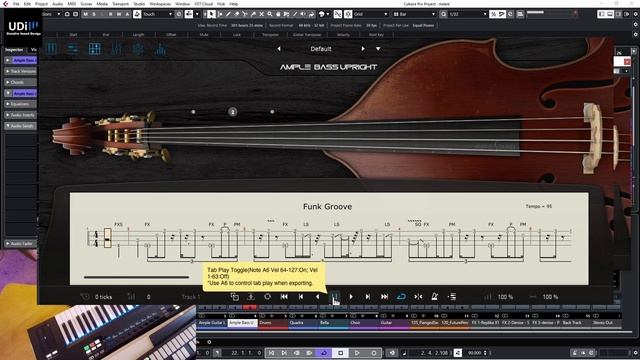640x360 pixels.
Task: Select the Drums mixer channel
Action: pos(273,323)
